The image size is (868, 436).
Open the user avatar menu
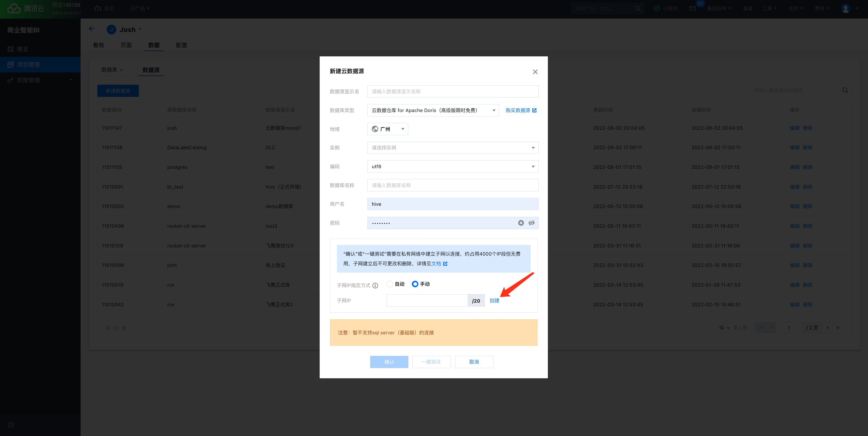pos(846,8)
